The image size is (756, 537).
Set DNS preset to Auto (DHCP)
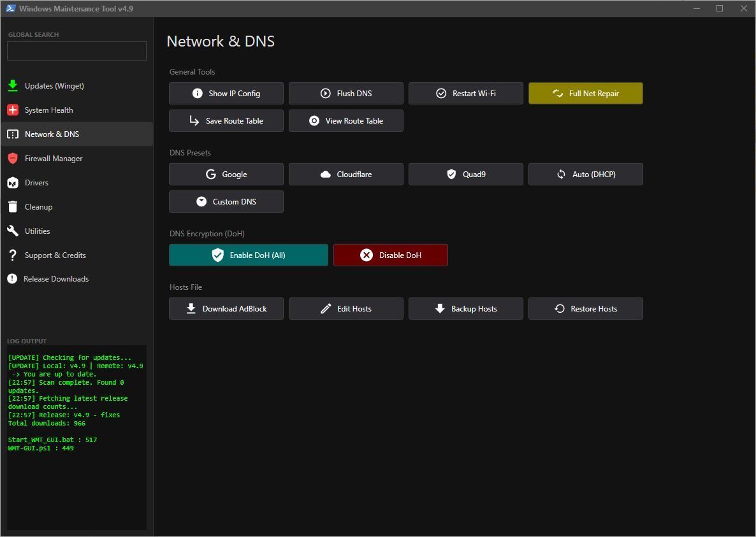[585, 174]
